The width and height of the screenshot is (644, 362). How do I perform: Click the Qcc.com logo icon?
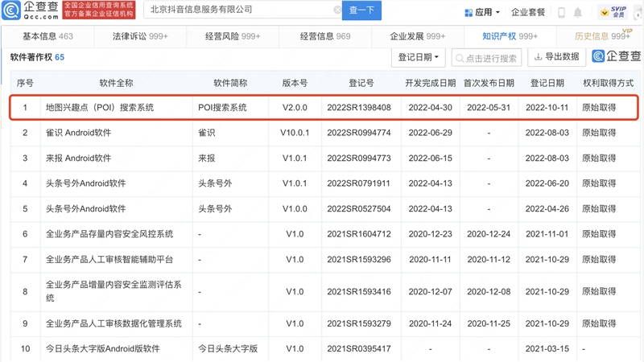(11, 10)
